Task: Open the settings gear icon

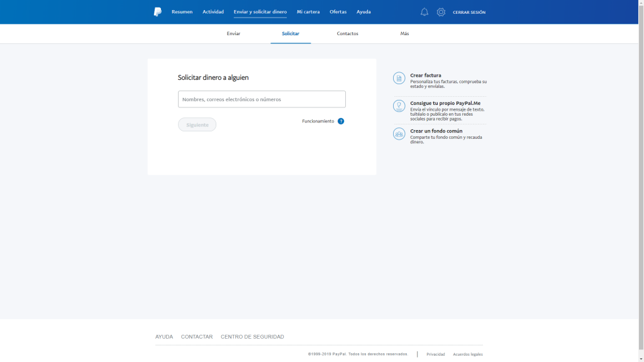Action: coord(441,12)
